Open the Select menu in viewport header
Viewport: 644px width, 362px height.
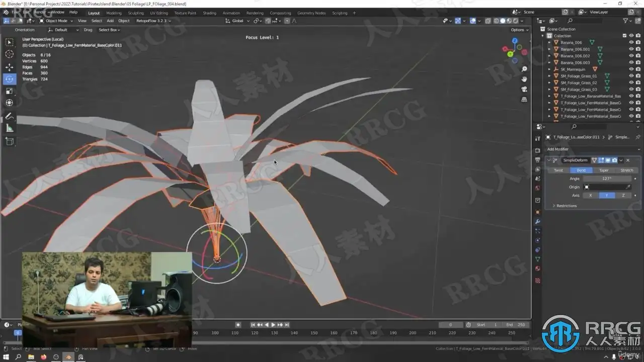97,21
